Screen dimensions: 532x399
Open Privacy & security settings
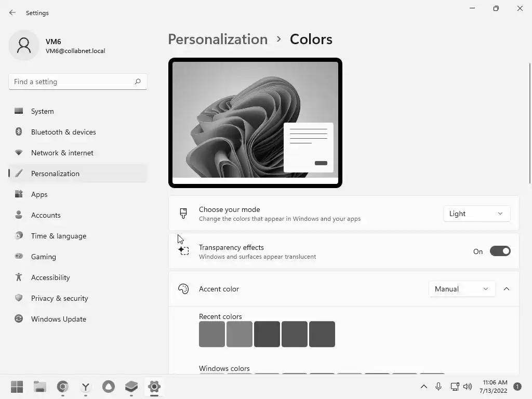pos(78,298)
